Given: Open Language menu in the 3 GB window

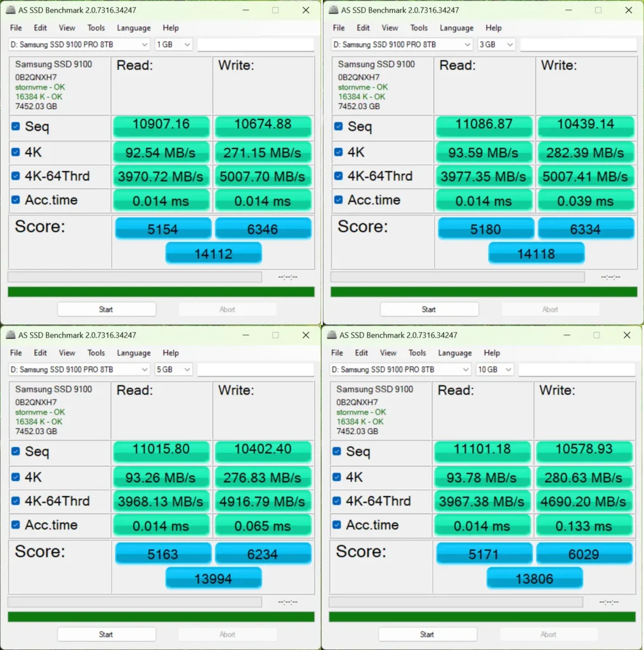Looking at the screenshot, I should [456, 28].
